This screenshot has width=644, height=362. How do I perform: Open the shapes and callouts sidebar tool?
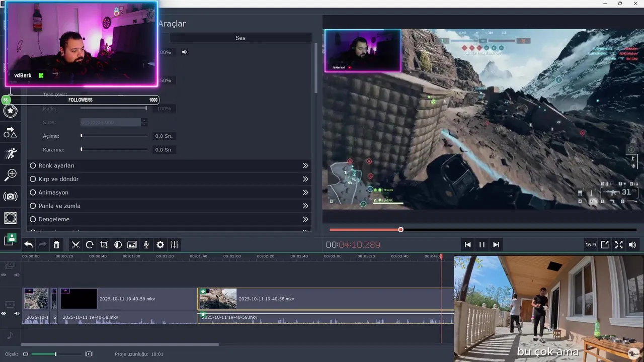pyautogui.click(x=10, y=132)
